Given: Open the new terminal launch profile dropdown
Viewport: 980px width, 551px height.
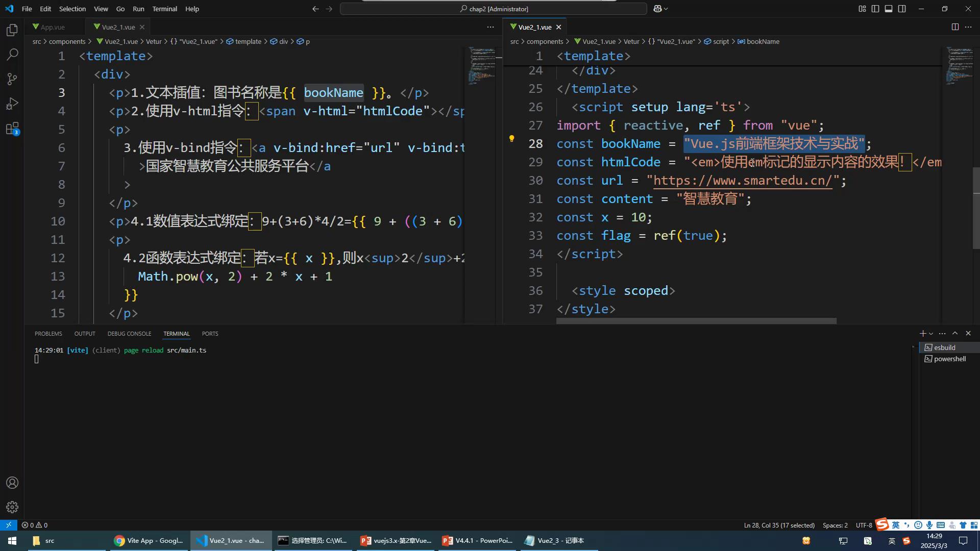Looking at the screenshot, I should 932,334.
